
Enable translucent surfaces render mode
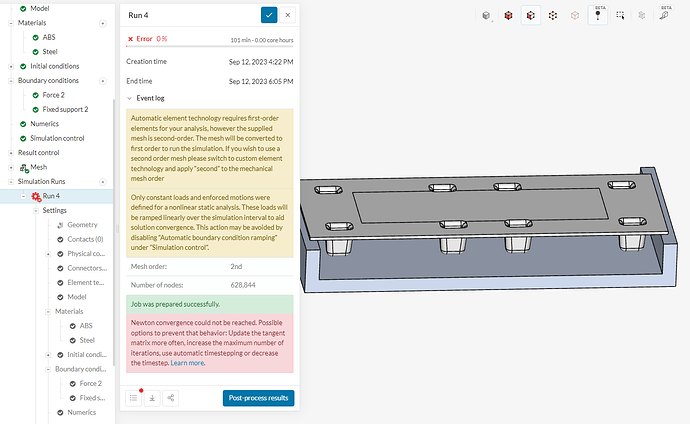point(575,15)
